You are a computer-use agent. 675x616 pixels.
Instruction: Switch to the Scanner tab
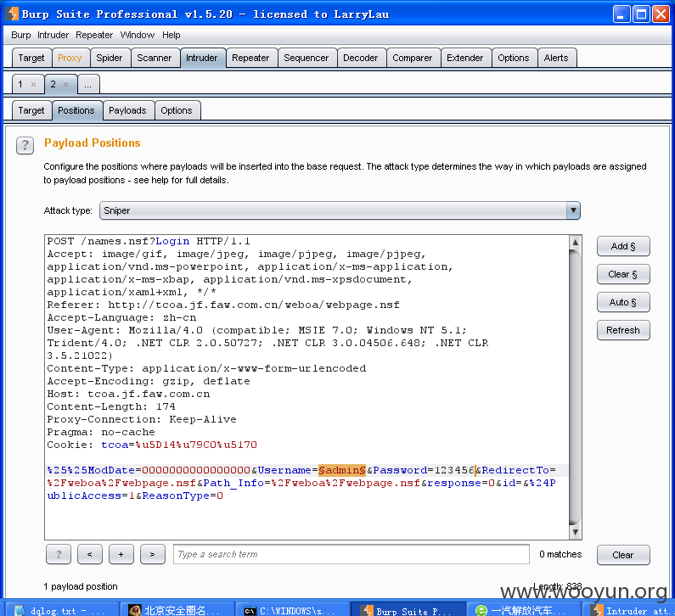(155, 58)
